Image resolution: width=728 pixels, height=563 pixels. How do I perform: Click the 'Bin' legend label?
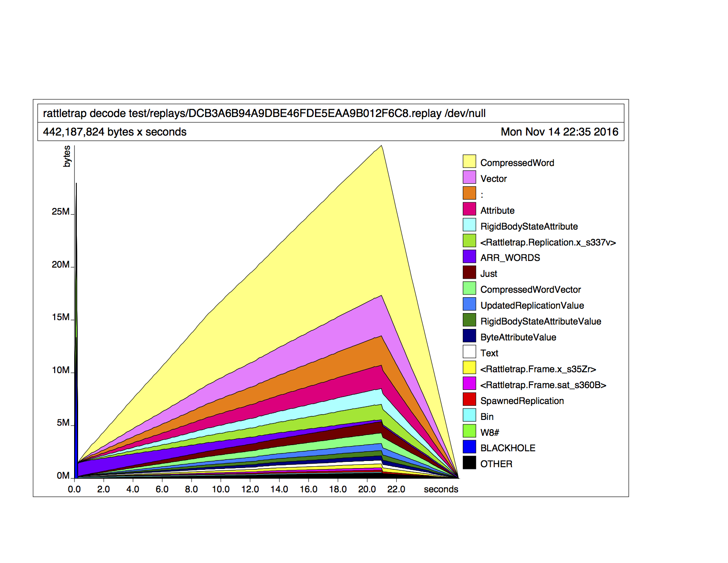click(x=487, y=417)
